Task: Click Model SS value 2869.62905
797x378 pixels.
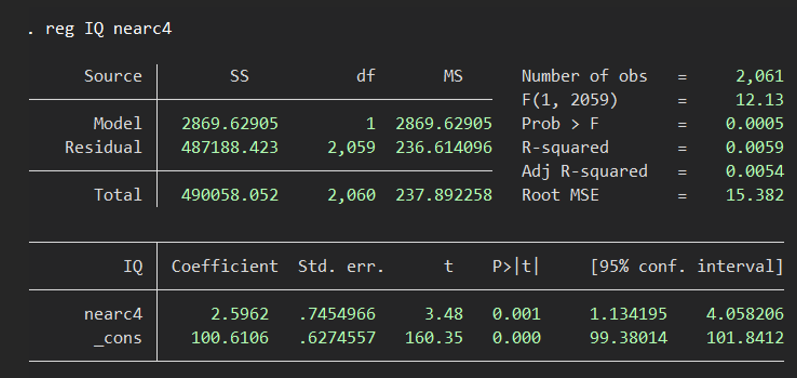Action: pos(230,123)
